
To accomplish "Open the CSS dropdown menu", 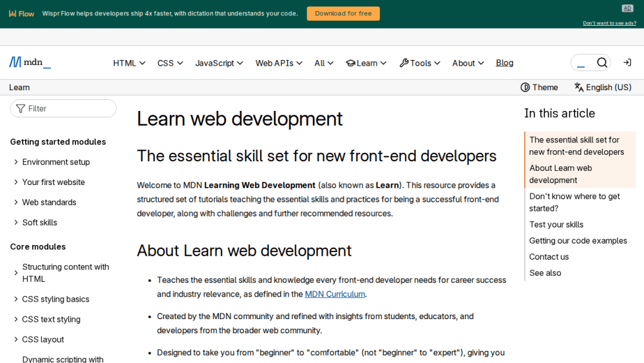I will 170,63.
